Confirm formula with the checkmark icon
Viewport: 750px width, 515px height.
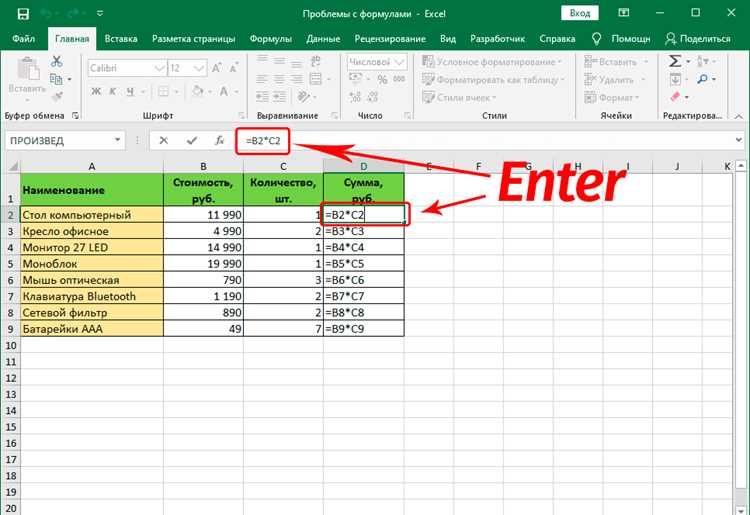coord(192,141)
